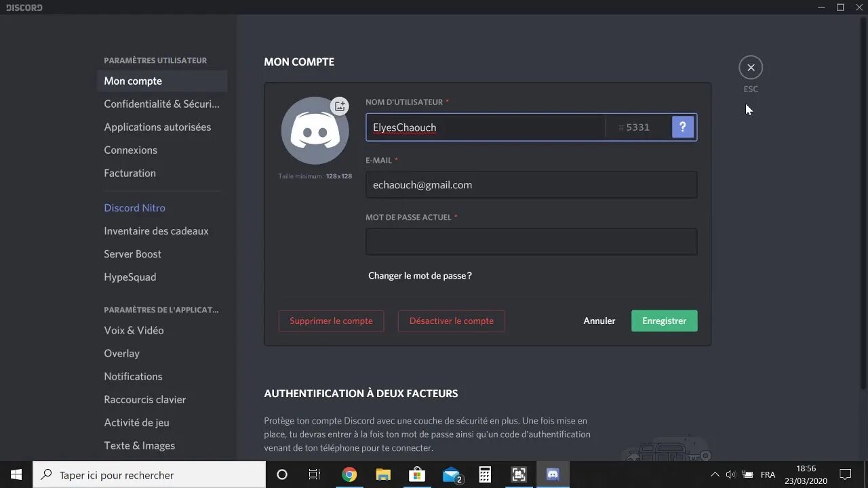The width and height of the screenshot is (868, 488).
Task: Open Raccourcis clavier settings
Action: point(162,399)
